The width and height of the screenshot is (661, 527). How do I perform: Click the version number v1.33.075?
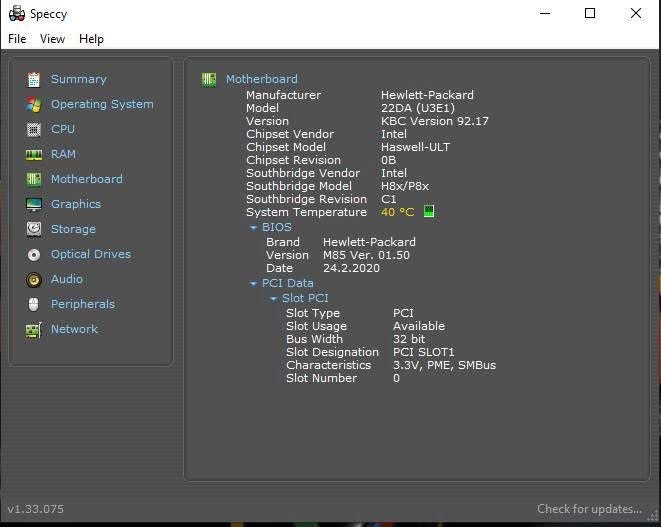click(x=36, y=509)
